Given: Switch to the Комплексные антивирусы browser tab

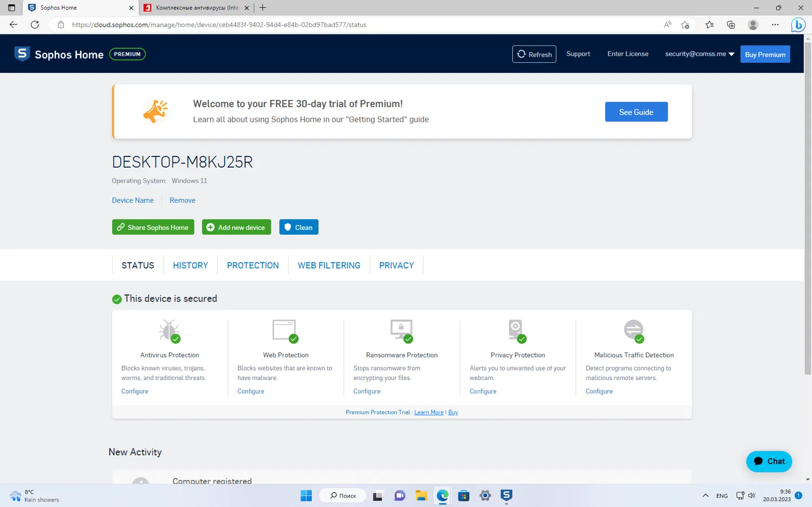Looking at the screenshot, I should pos(198,8).
